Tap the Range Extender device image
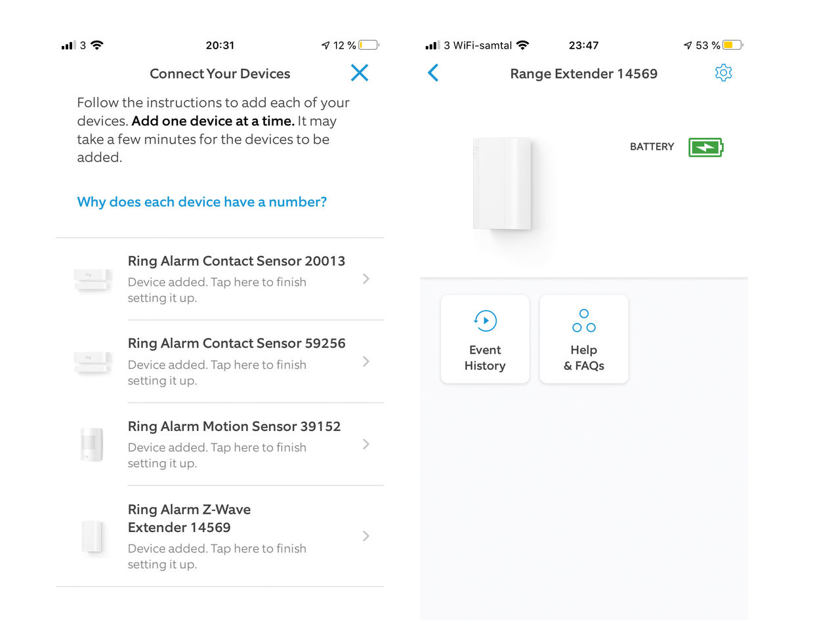This screenshot has width=840, height=620. tap(502, 184)
